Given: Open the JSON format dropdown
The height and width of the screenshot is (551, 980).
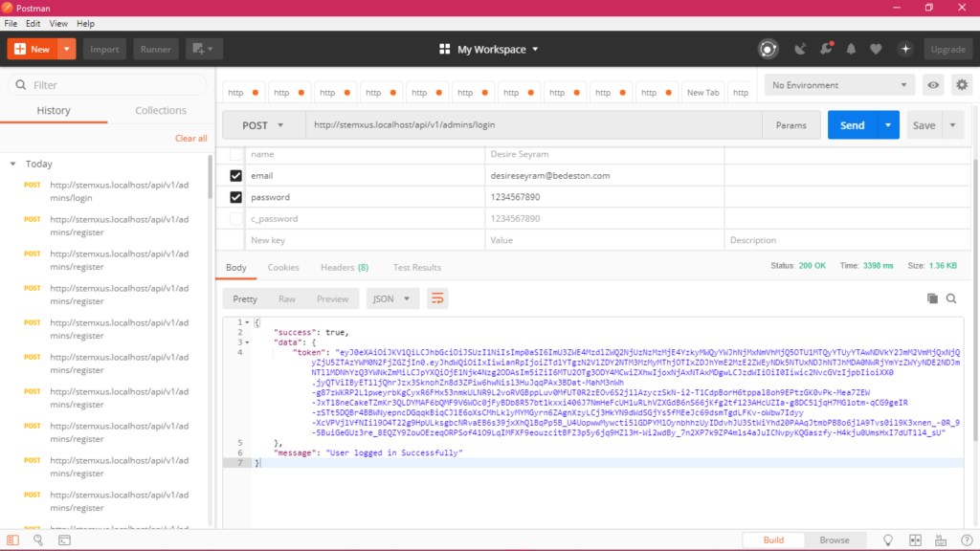Looking at the screenshot, I should coord(391,298).
